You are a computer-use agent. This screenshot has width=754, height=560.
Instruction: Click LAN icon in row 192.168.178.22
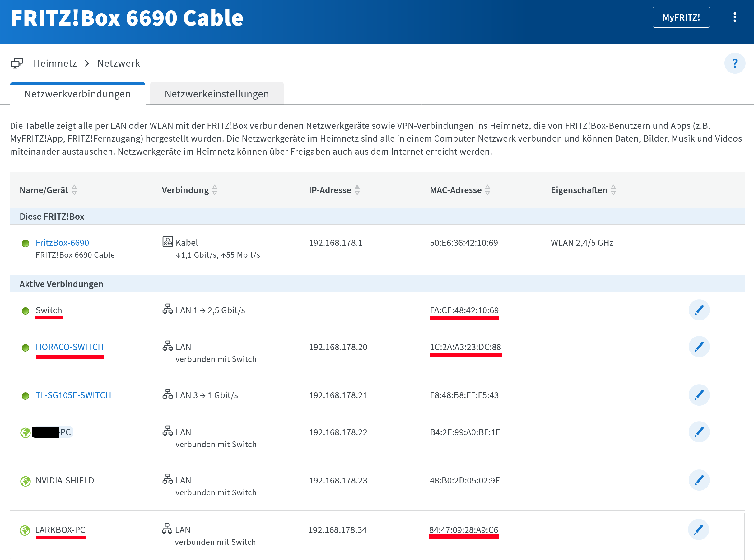[168, 431]
